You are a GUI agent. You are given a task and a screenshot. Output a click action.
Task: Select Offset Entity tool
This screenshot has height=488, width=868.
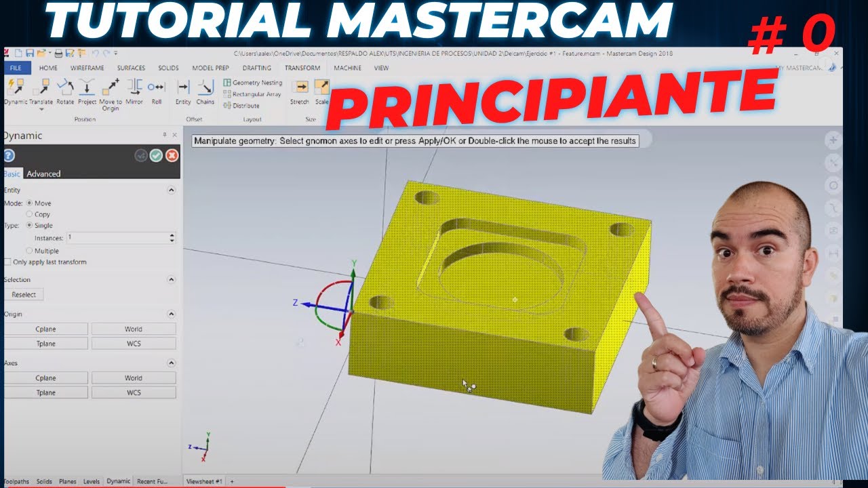pos(183,91)
